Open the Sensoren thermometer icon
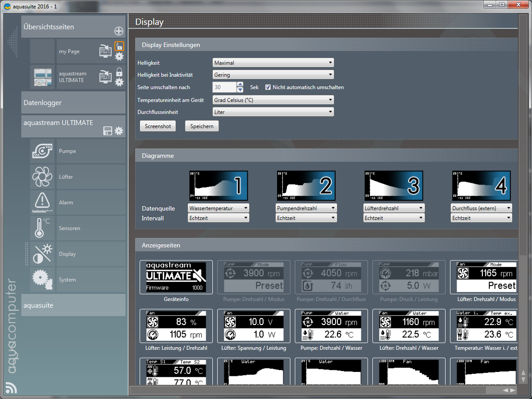Image resolution: width=532 pixels, height=399 pixels. [43, 228]
